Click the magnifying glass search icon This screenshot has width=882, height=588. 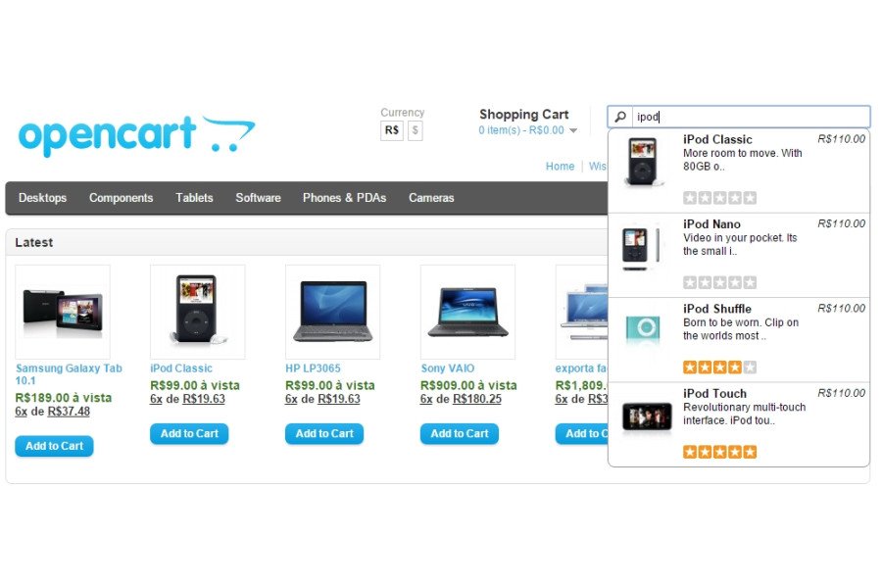click(x=620, y=117)
